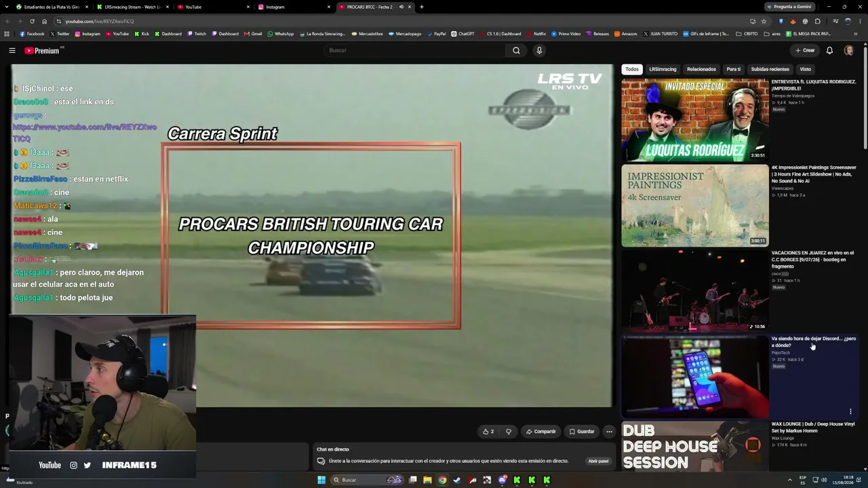Screen dimensions: 868x488
Task: Open Chrome's three-dot menu
Action: pos(860,21)
